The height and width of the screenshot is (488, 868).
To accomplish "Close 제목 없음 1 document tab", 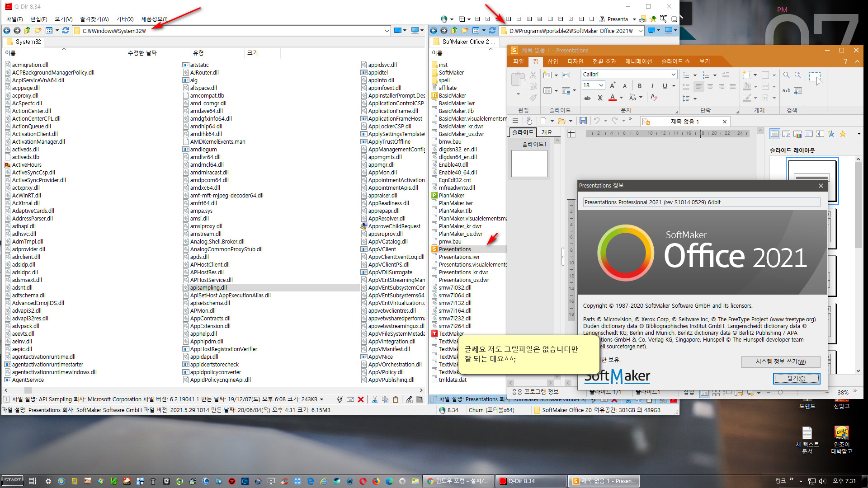I will (x=725, y=122).
